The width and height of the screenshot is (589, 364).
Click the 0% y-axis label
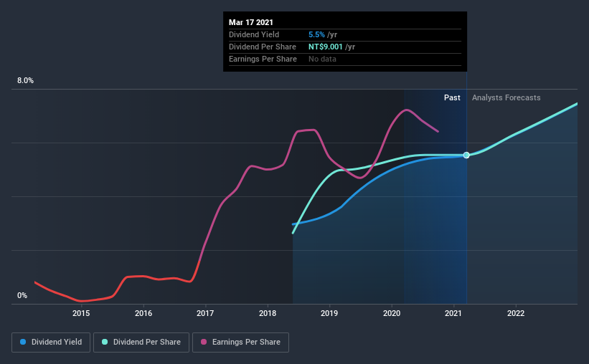[22, 295]
